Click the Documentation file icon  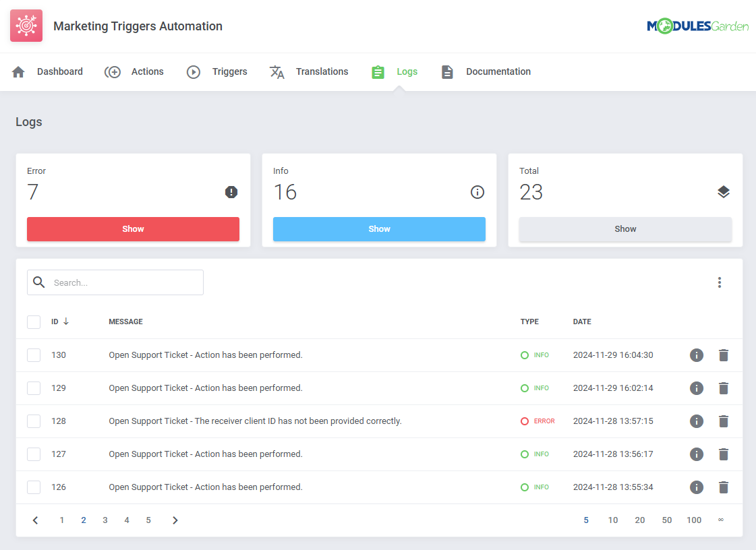(x=447, y=72)
